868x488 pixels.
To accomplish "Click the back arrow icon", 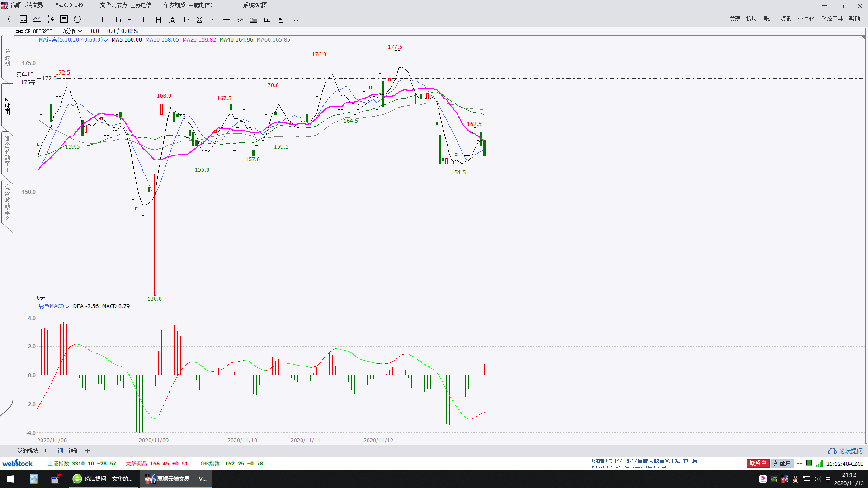I will point(10,19).
